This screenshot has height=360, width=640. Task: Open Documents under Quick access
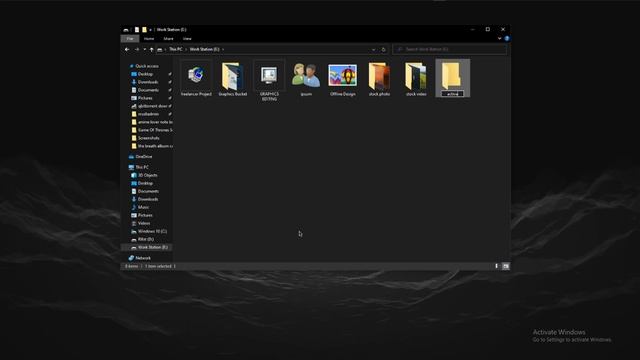coord(149,90)
